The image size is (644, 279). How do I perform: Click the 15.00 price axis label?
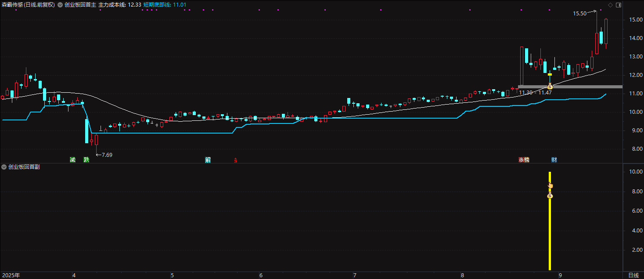(636, 20)
